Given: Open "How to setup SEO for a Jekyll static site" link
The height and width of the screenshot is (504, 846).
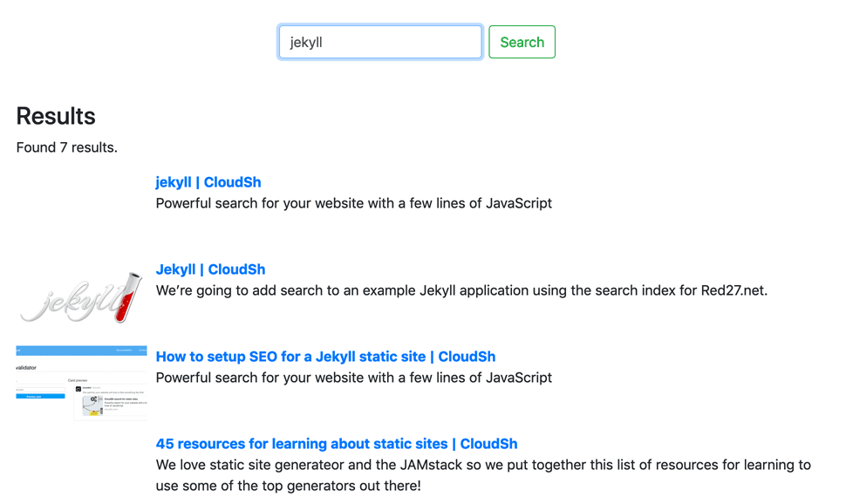Looking at the screenshot, I should (x=325, y=357).
